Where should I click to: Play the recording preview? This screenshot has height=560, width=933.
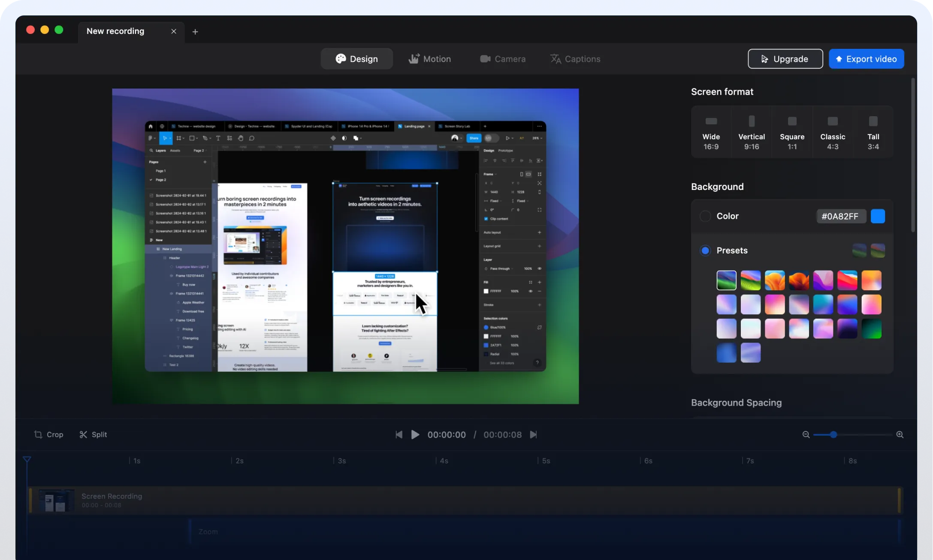[414, 434]
